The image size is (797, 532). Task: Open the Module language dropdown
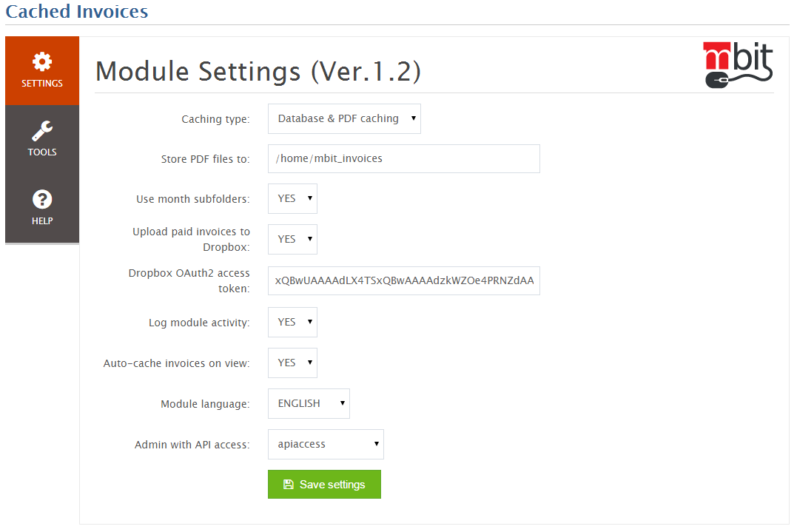(x=309, y=403)
